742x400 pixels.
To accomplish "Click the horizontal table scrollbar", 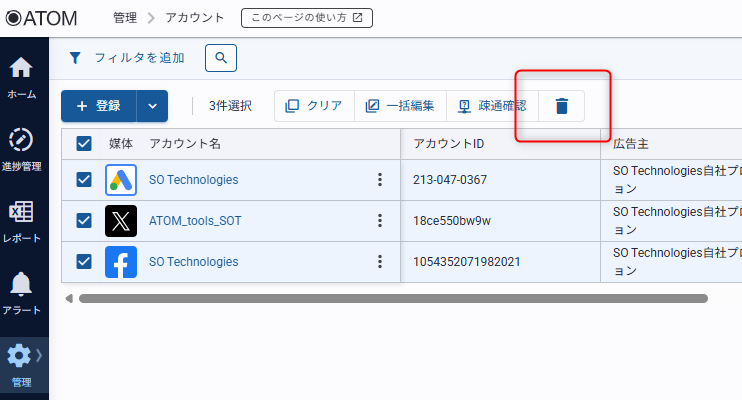I will point(392,298).
